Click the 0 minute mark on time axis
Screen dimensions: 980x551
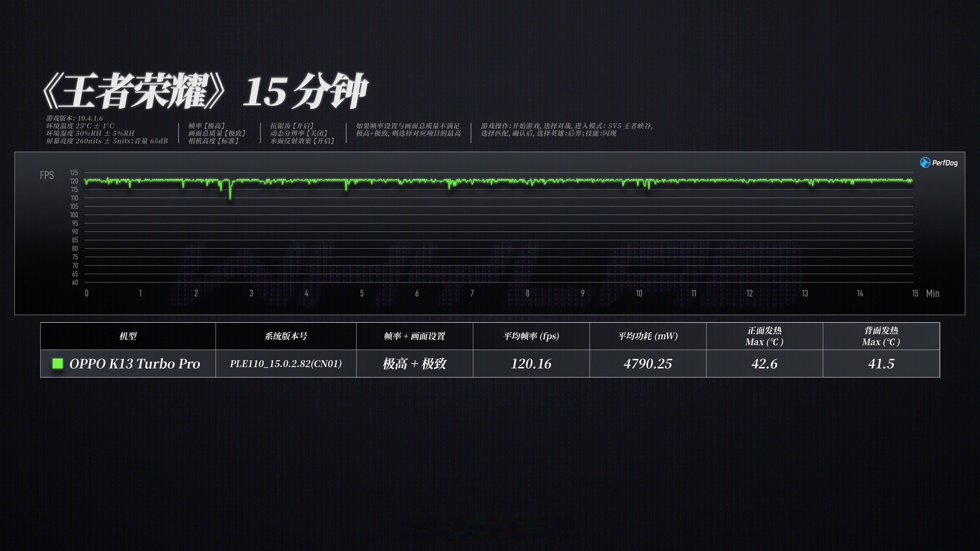pos(87,293)
